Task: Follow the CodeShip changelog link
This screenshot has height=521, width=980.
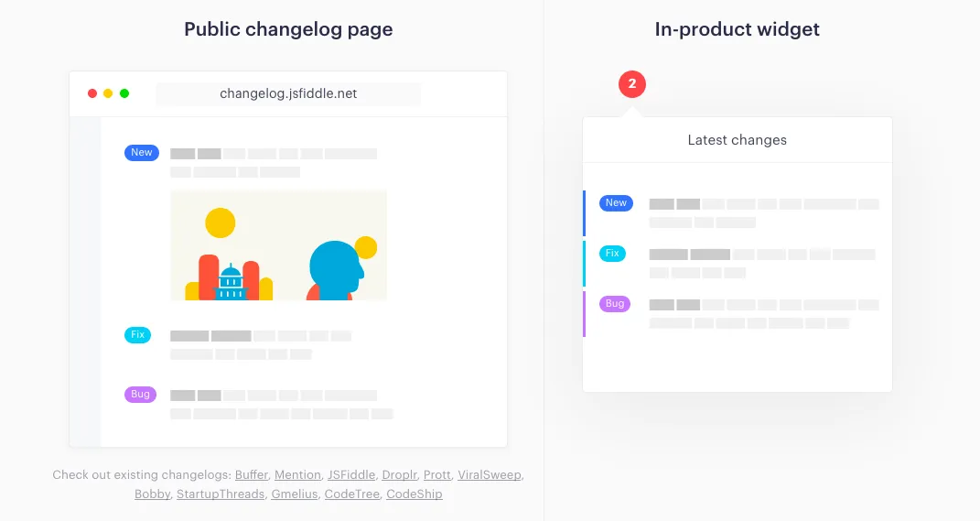Action: coord(415,494)
